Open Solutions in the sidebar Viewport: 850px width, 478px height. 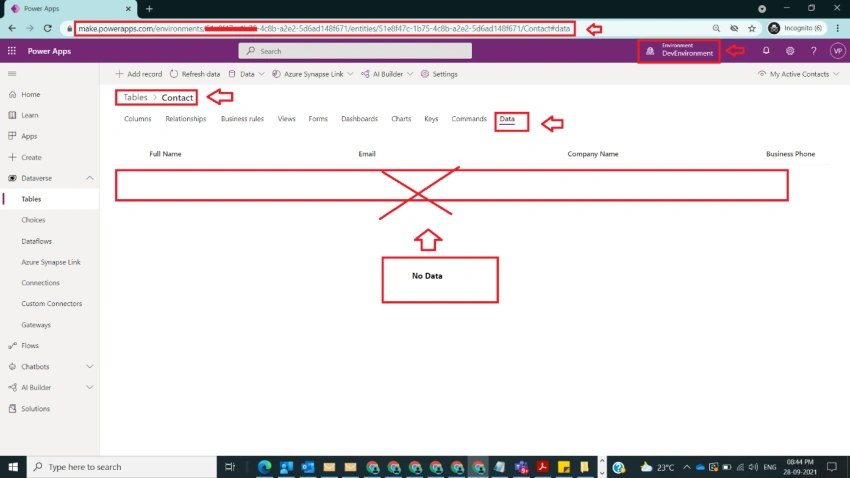click(35, 409)
